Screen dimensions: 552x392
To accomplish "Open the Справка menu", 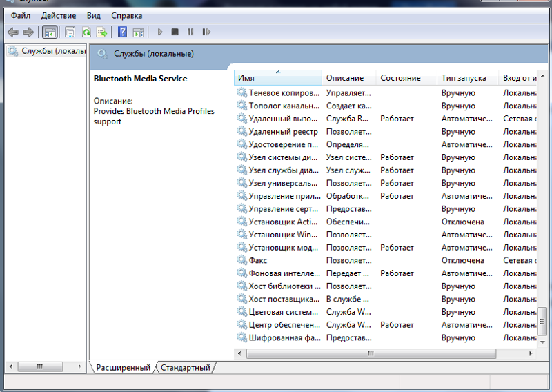I will pos(127,16).
